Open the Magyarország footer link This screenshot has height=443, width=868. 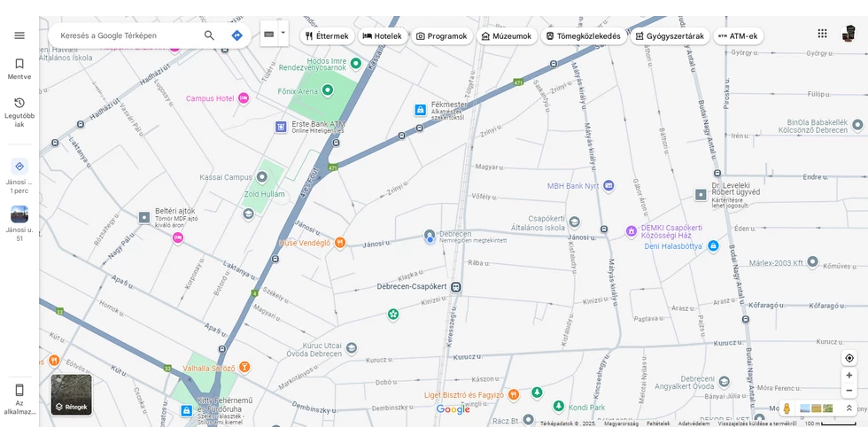click(621, 424)
